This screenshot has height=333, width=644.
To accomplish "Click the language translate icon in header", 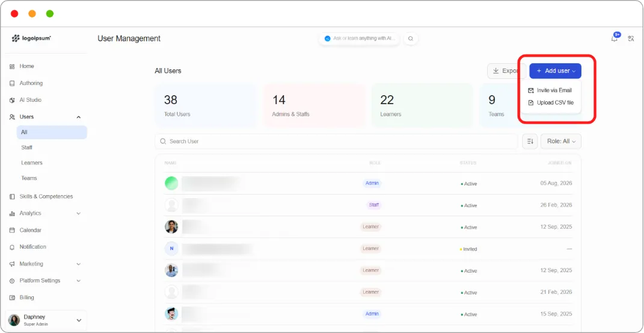I will pyautogui.click(x=631, y=39).
